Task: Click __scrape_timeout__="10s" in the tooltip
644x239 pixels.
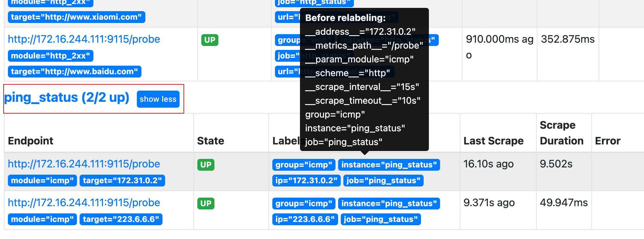Action: pyautogui.click(x=362, y=100)
